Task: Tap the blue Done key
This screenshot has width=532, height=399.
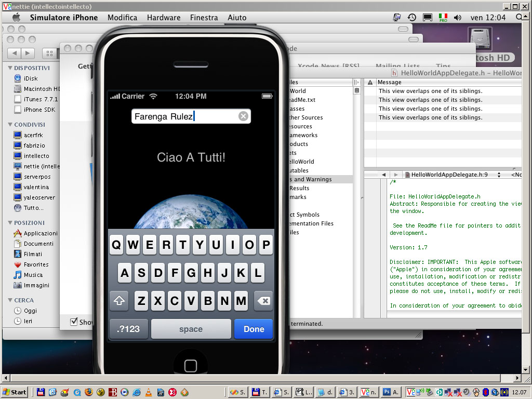Action: pos(254,329)
